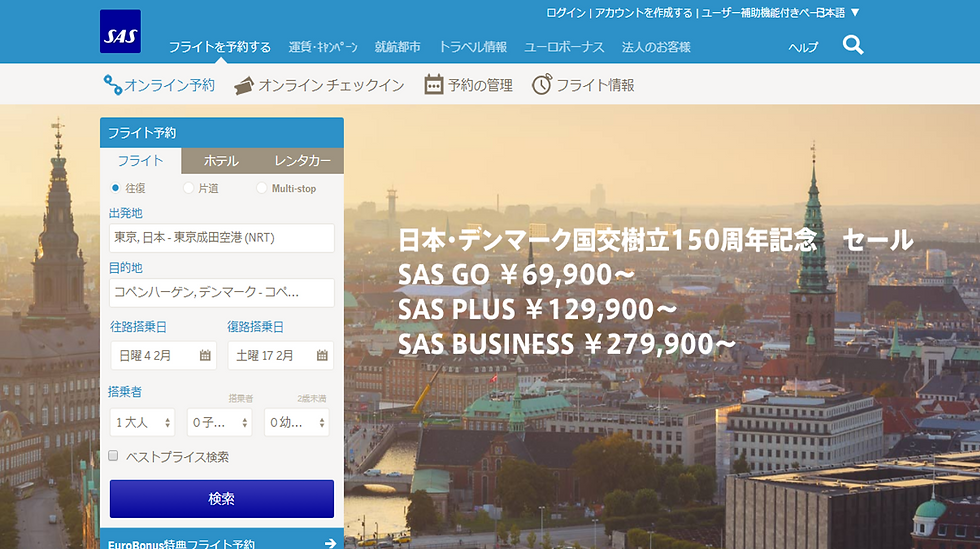The image size is (980, 549).
Task: Switch to the フライト tab
Action: tap(141, 161)
